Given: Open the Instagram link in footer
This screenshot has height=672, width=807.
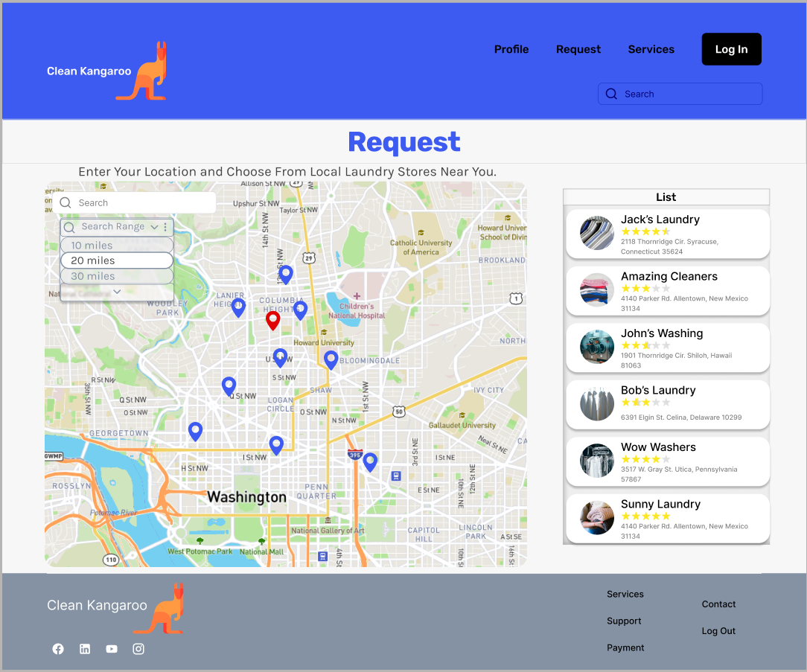Looking at the screenshot, I should [138, 649].
